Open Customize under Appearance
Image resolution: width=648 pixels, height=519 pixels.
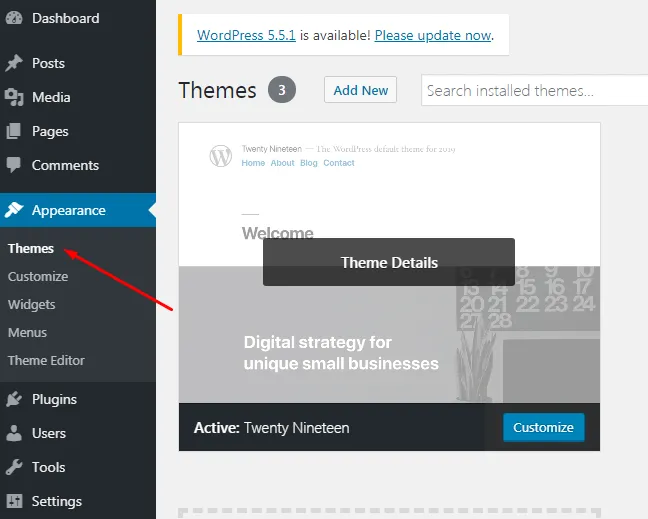click(x=38, y=276)
